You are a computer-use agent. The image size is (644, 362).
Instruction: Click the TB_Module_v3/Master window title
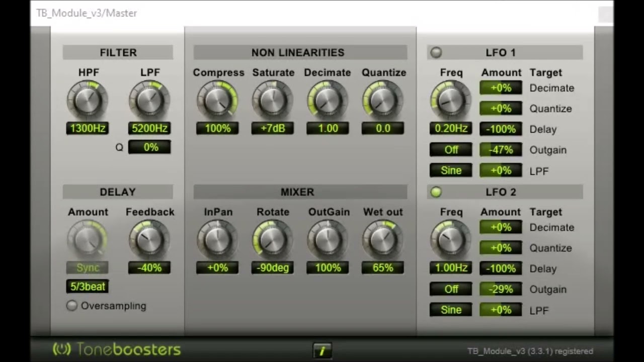tap(87, 13)
